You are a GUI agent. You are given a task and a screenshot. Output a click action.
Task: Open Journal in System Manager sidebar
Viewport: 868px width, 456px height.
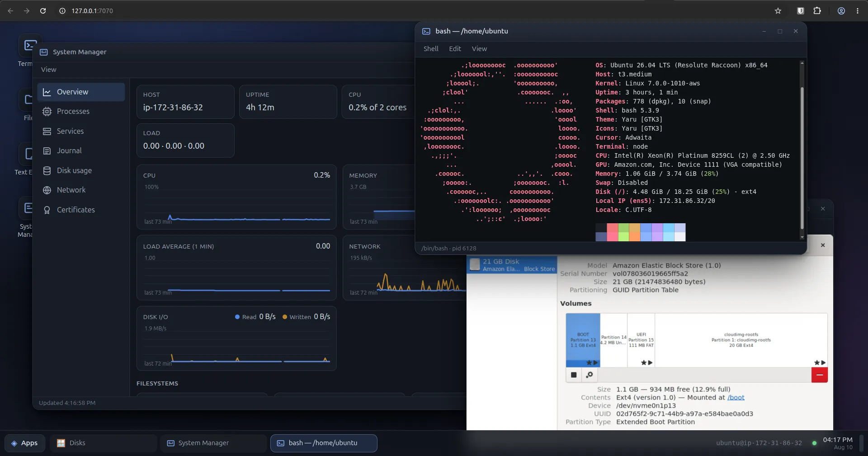81,150
